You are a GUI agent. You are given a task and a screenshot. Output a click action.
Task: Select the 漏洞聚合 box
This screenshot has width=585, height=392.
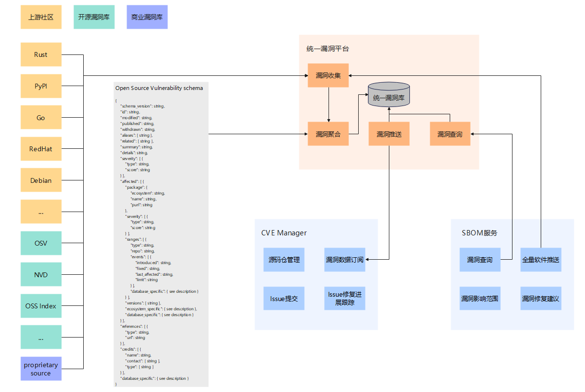(328, 134)
